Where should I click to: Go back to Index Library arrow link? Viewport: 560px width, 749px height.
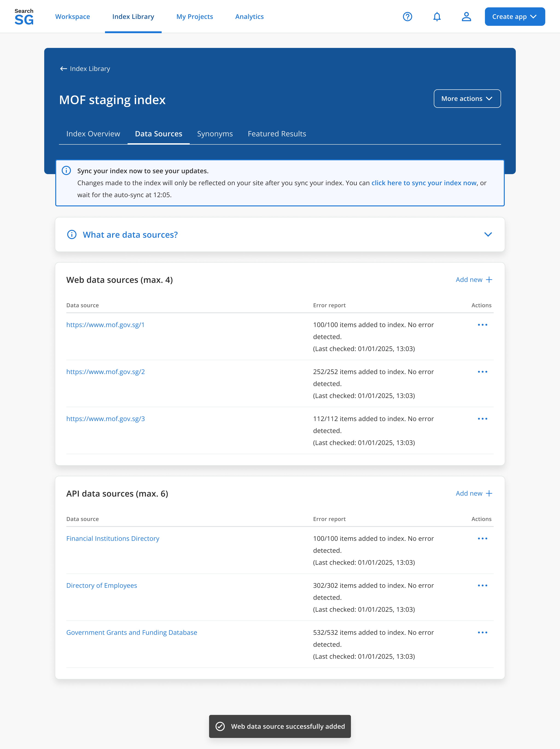click(x=85, y=69)
